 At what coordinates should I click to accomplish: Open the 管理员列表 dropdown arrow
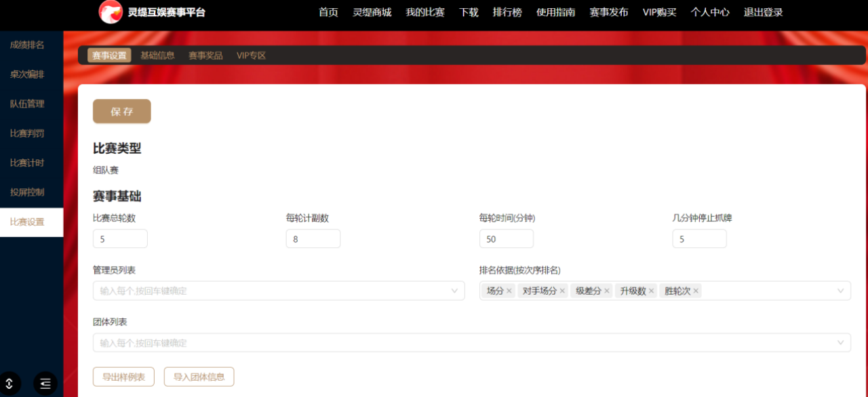click(x=455, y=291)
